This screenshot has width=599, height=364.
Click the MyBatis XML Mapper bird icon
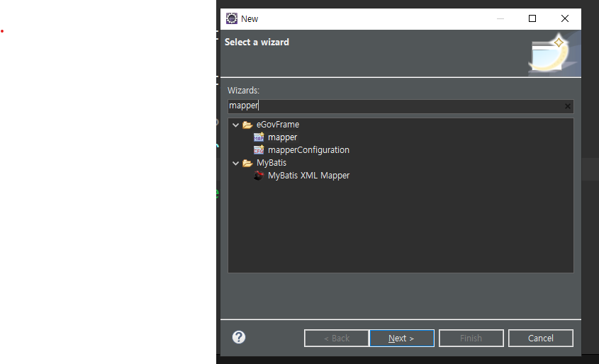point(259,176)
